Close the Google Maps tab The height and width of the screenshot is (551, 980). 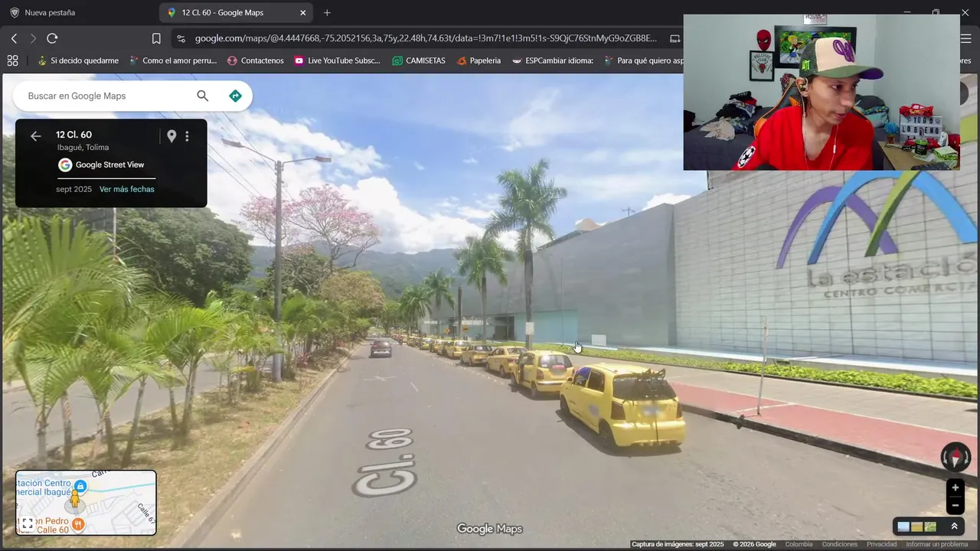pyautogui.click(x=302, y=13)
